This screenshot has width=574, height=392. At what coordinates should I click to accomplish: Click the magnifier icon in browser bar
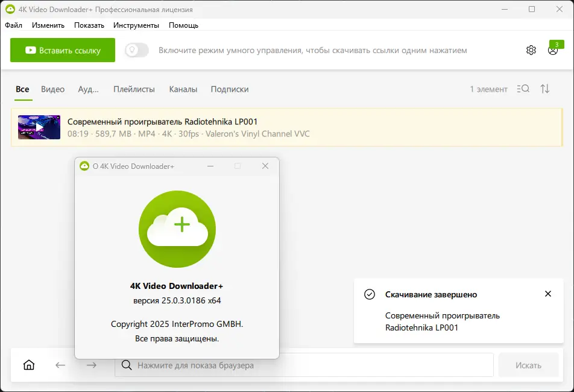(x=127, y=365)
